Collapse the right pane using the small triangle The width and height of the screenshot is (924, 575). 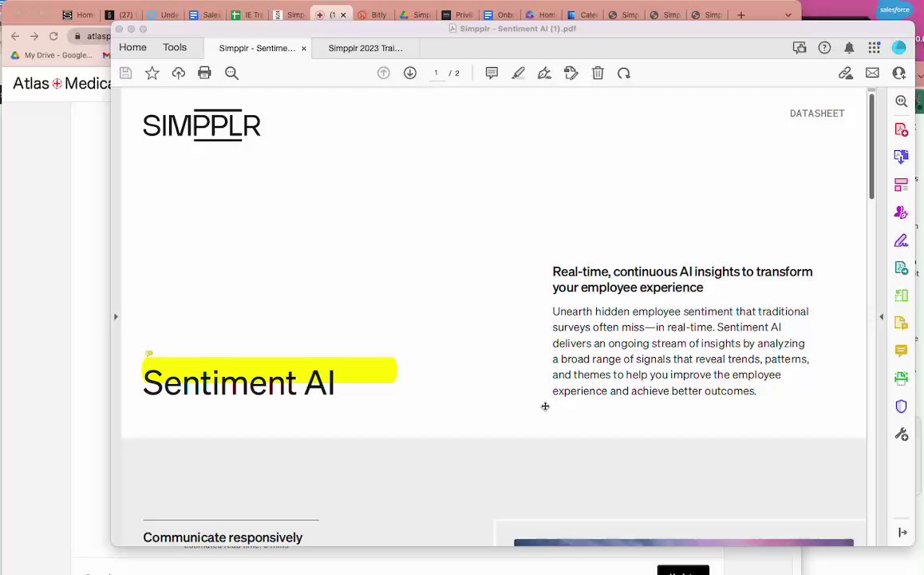point(882,317)
